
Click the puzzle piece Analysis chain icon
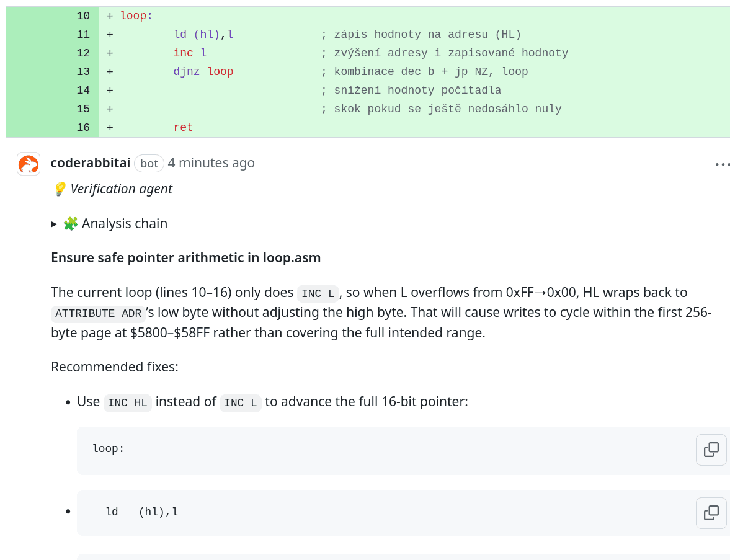point(70,223)
